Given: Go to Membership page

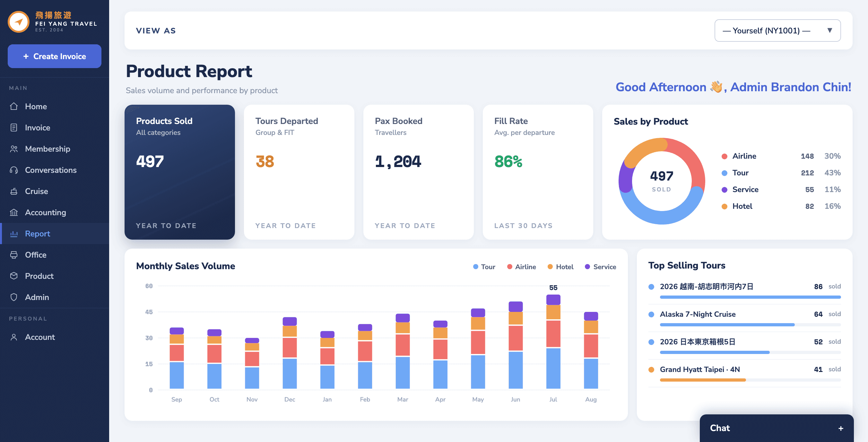Looking at the screenshot, I should 55,149.
